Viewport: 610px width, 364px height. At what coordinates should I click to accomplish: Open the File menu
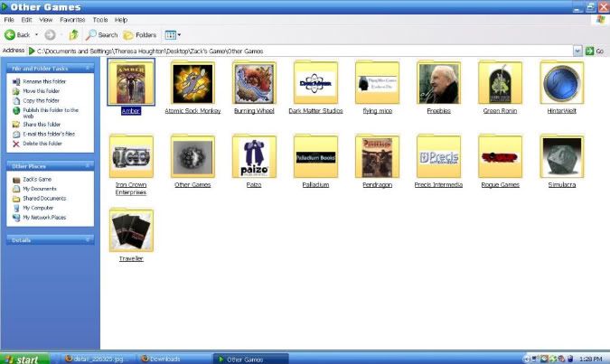coord(9,20)
